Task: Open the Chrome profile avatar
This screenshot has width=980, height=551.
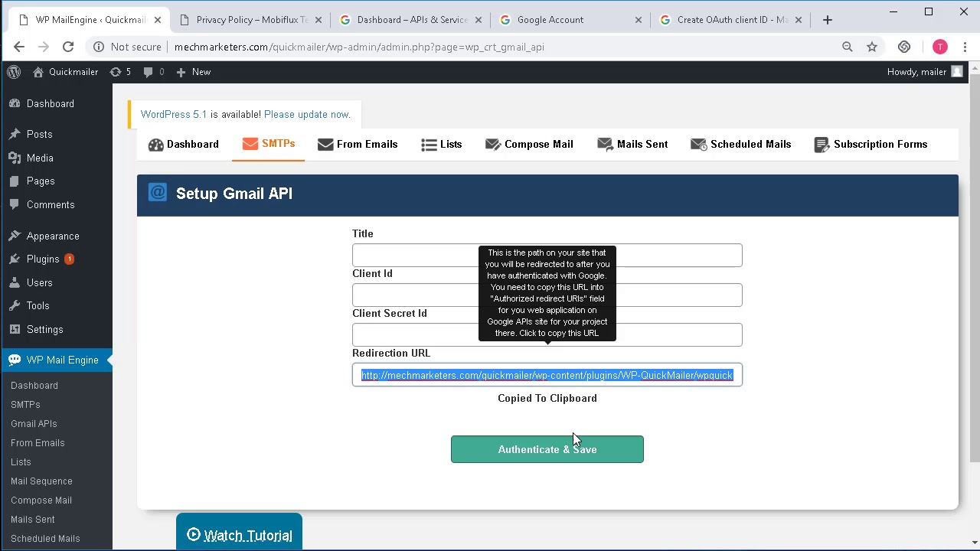Action: 940,47
